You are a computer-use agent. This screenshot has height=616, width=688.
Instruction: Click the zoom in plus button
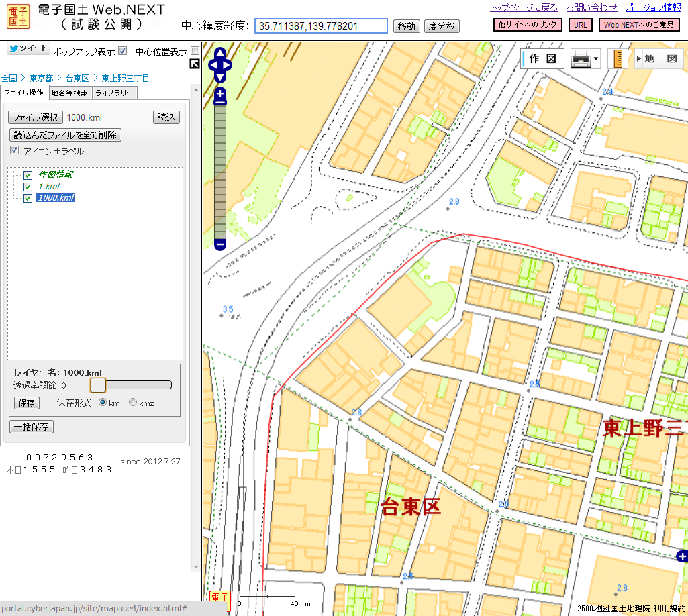[x=219, y=93]
